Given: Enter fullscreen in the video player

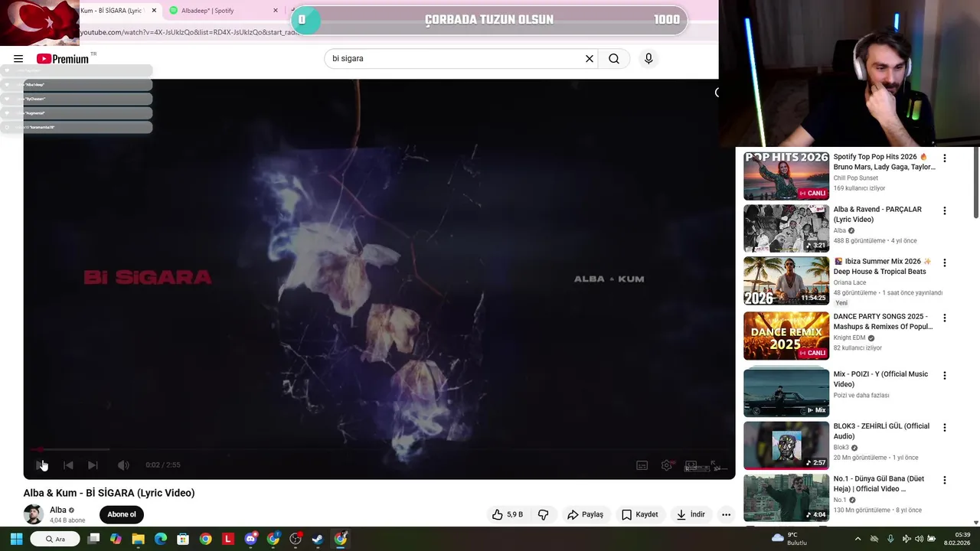Looking at the screenshot, I should coord(716,465).
